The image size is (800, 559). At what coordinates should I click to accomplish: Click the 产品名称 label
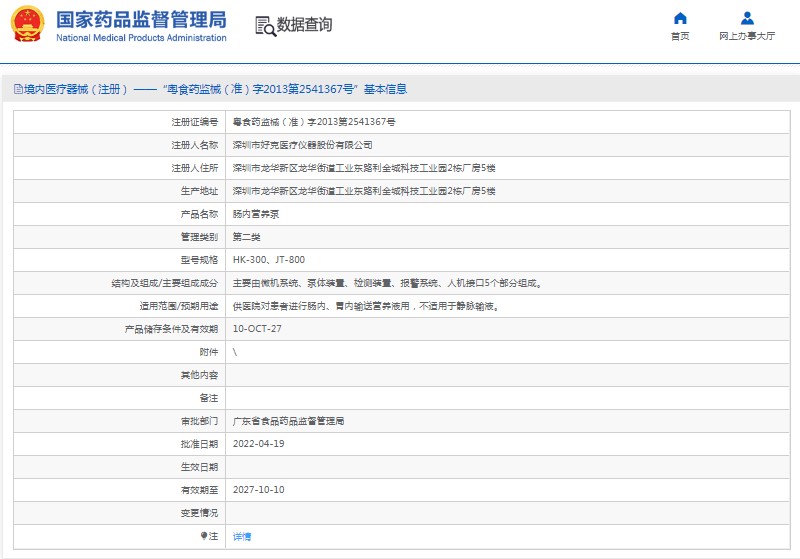199,214
